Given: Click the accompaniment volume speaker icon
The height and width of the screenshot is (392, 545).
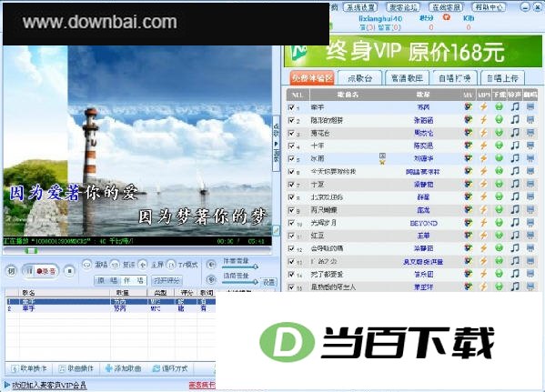Looking at the screenshot, I should coord(211,265).
